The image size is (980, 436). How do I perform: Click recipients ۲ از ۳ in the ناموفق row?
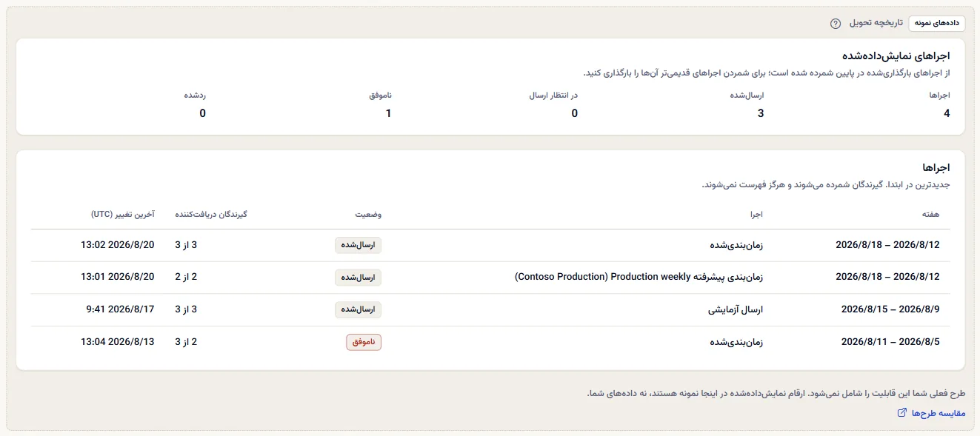186,342
